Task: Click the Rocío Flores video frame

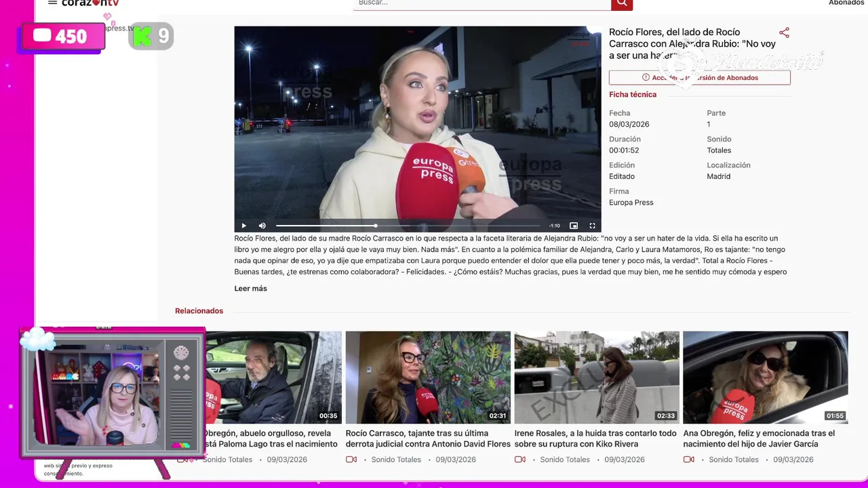Action: (x=418, y=129)
